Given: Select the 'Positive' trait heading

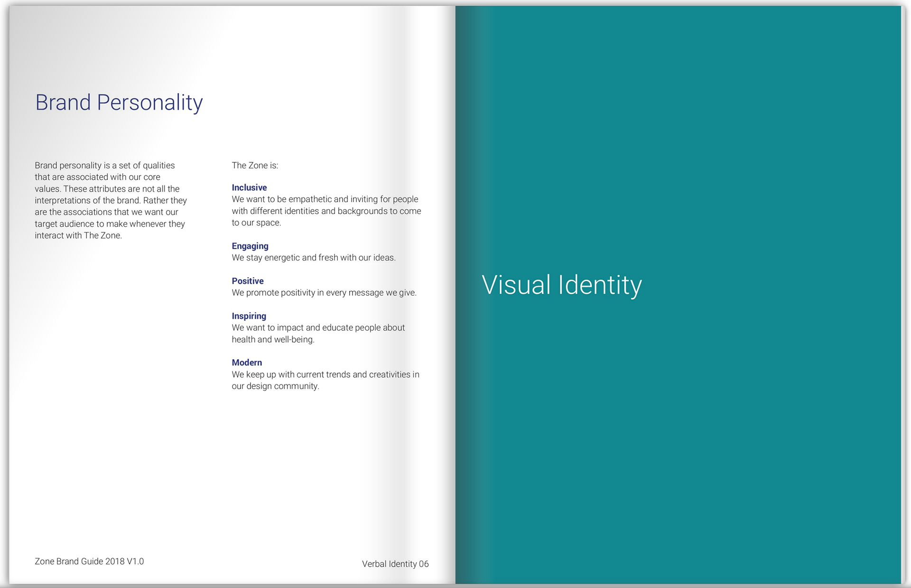Looking at the screenshot, I should 248,281.
